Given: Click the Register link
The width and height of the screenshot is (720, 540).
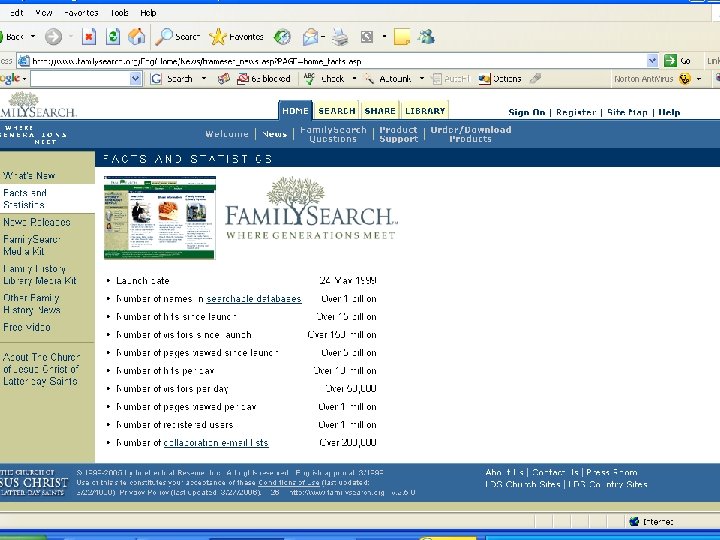Looking at the screenshot, I should 576,112.
